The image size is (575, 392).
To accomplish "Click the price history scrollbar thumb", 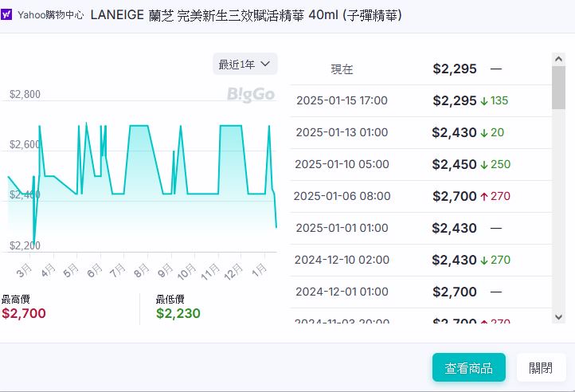I will coord(558,88).
